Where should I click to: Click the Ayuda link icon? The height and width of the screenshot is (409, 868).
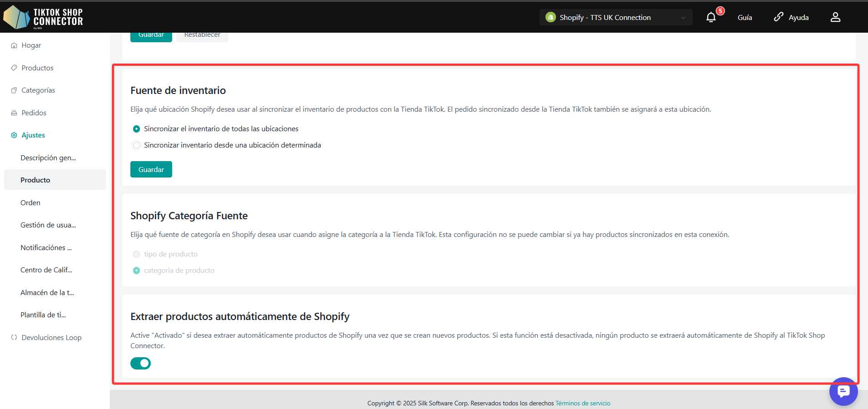pyautogui.click(x=779, y=17)
